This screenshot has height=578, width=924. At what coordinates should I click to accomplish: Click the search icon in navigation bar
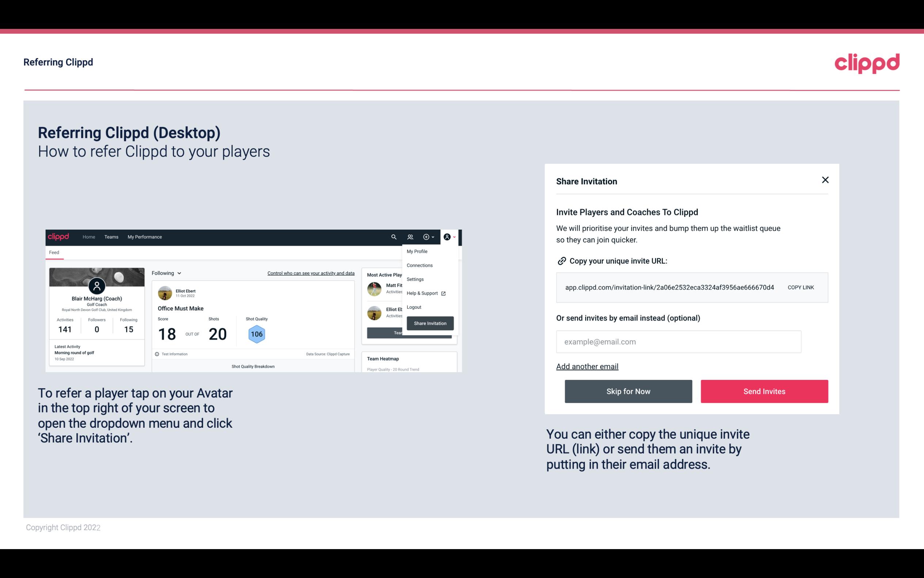point(392,237)
